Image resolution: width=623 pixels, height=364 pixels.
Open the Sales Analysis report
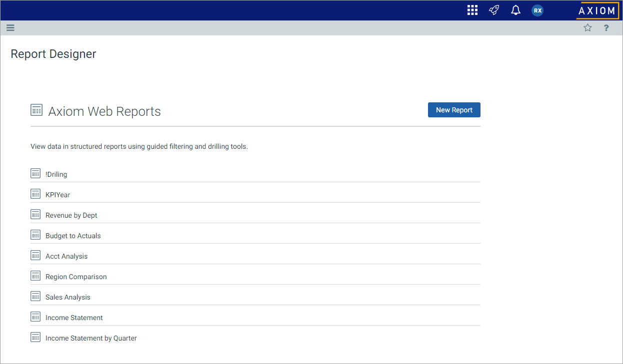click(68, 297)
